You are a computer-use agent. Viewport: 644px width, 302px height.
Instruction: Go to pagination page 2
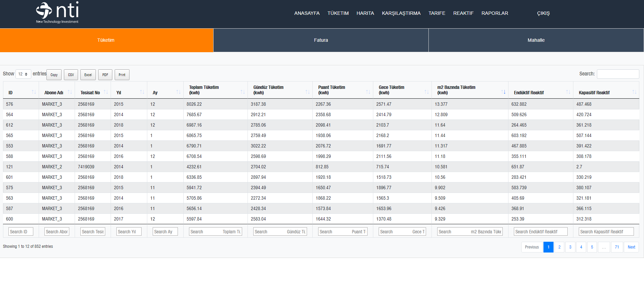559,247
